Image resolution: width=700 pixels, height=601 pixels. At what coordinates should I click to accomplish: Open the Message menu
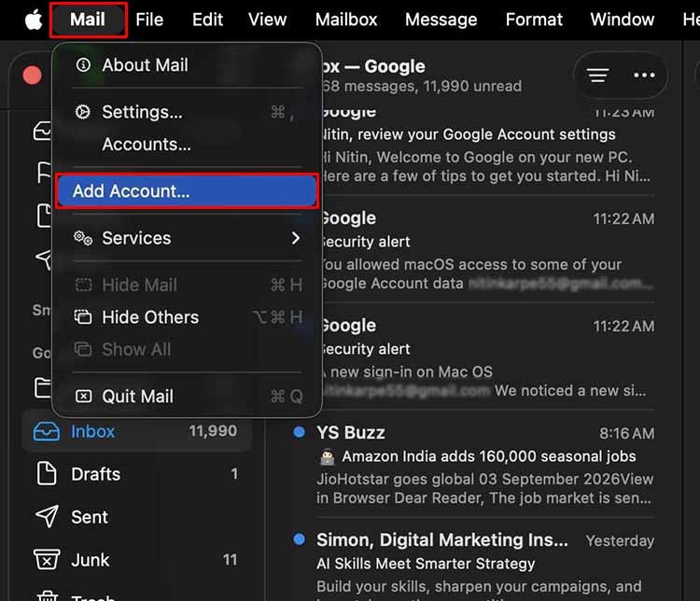pos(441,20)
